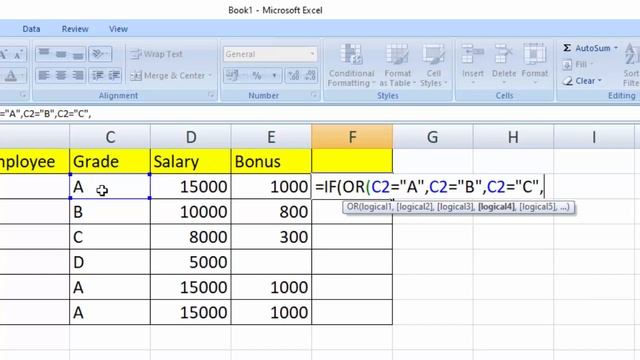Align text right in the Alignment group
640x360 pixels.
(x=78, y=76)
